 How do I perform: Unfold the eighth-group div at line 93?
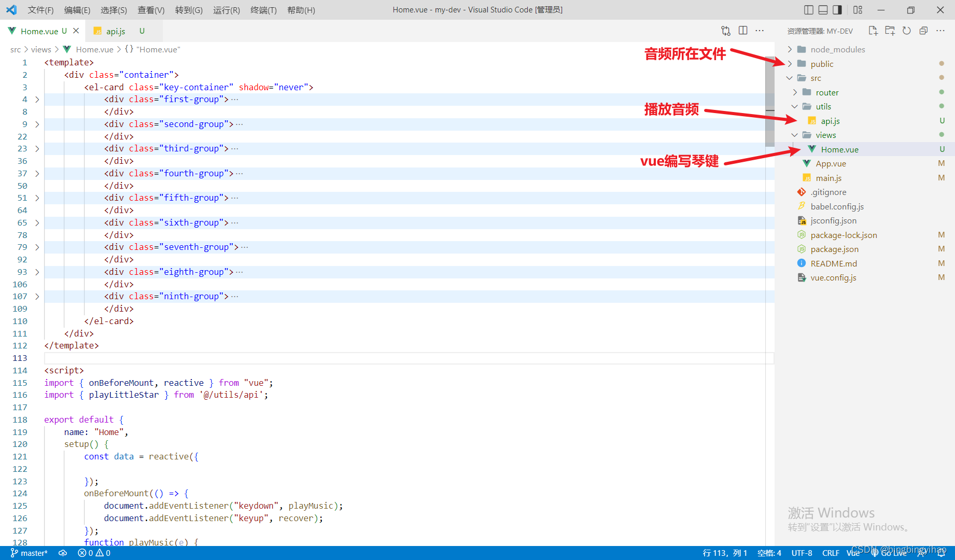pyautogui.click(x=37, y=272)
